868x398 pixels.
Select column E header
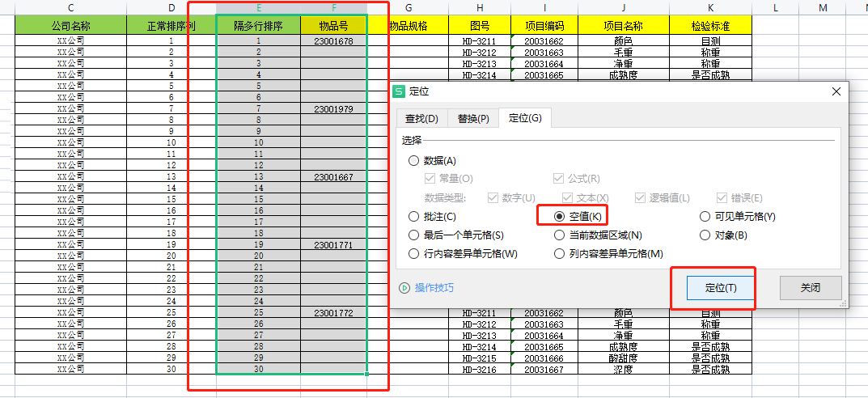point(259,7)
